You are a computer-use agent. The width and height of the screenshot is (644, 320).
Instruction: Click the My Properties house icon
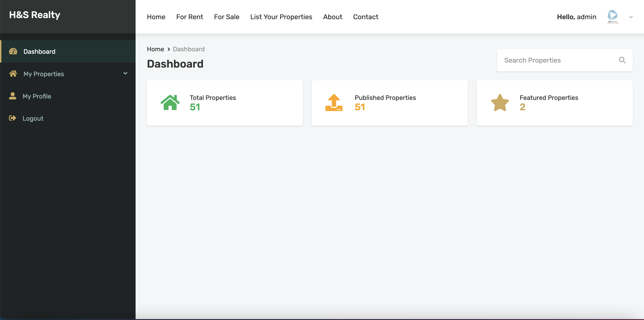13,74
